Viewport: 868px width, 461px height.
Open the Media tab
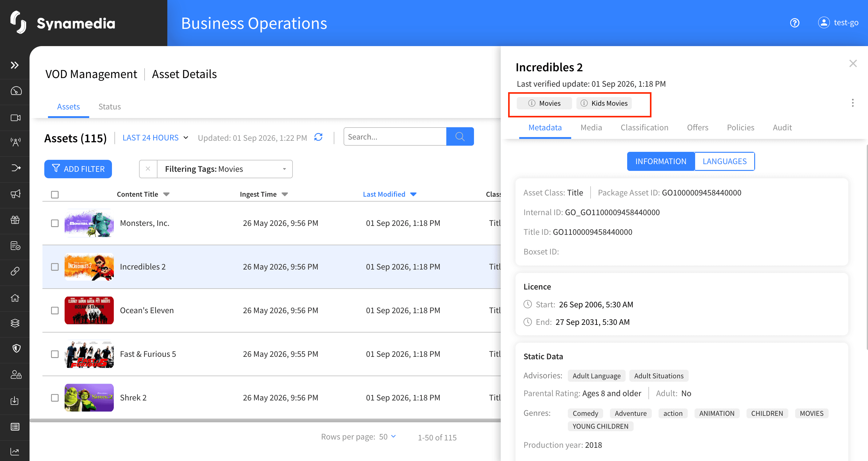point(591,128)
